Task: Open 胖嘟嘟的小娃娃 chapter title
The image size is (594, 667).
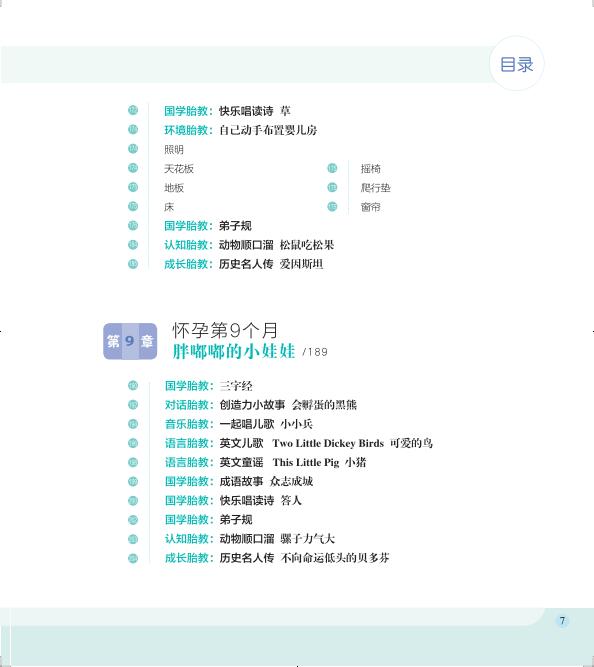Action: (234, 351)
